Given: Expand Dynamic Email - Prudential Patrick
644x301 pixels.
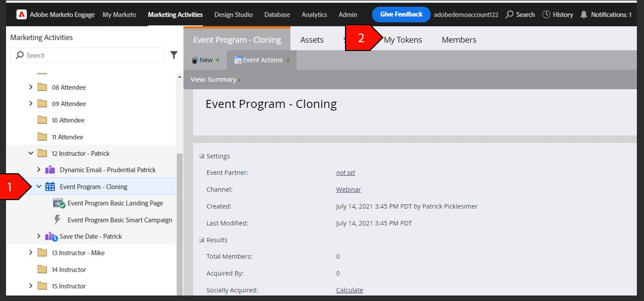Looking at the screenshot, I should (x=38, y=169).
